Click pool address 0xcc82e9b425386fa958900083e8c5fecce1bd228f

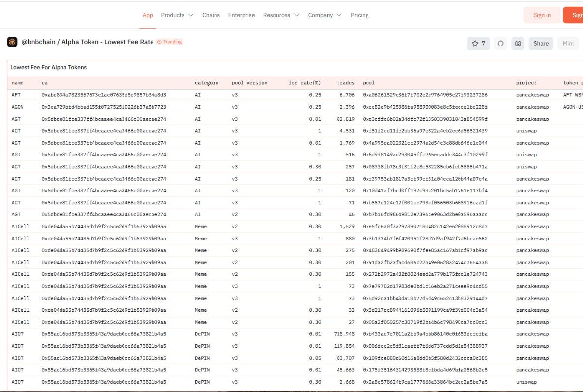point(425,107)
